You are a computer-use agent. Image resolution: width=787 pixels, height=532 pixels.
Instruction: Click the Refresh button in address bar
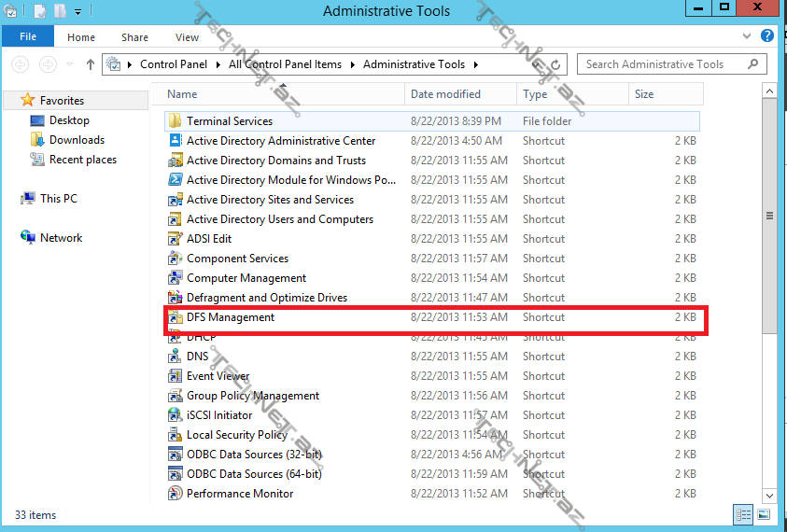click(x=555, y=65)
